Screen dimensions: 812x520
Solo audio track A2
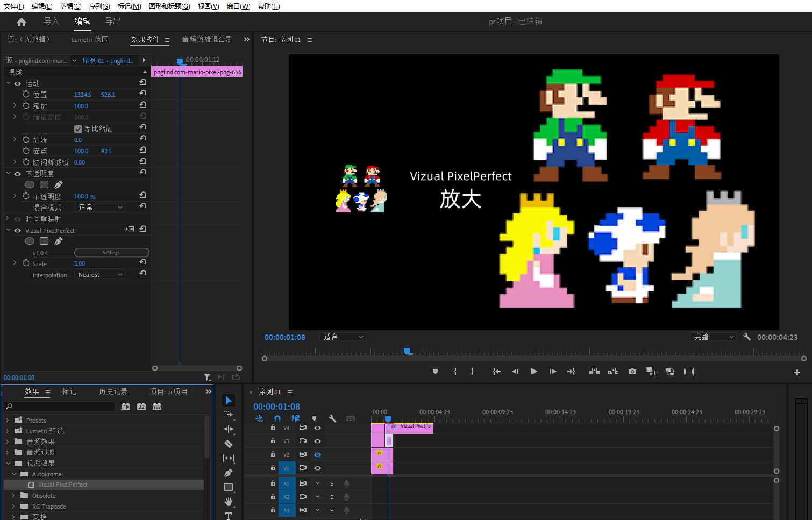pyautogui.click(x=332, y=497)
